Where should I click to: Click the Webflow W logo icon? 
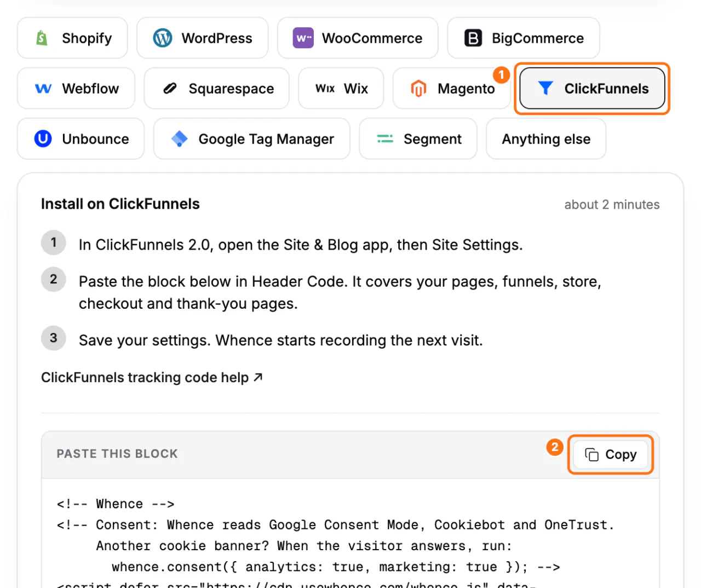pos(43,88)
